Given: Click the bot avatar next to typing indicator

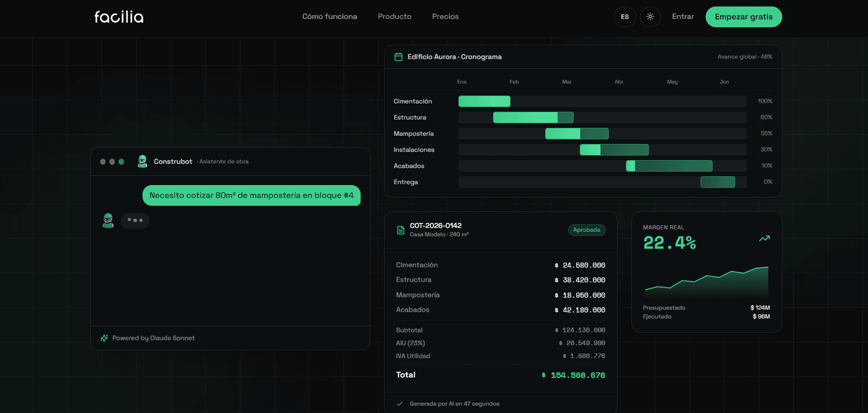Looking at the screenshot, I should tap(108, 221).
